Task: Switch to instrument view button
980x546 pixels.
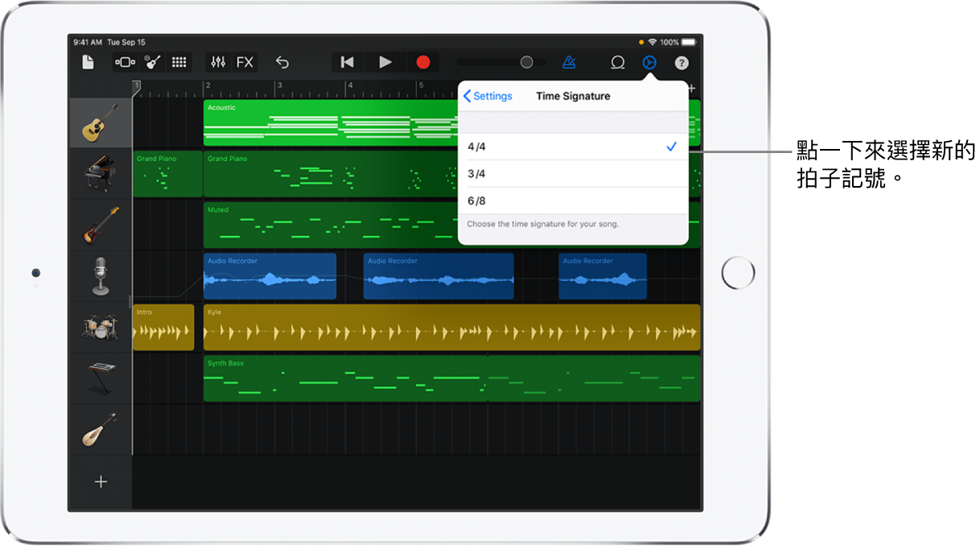Action: [152, 62]
